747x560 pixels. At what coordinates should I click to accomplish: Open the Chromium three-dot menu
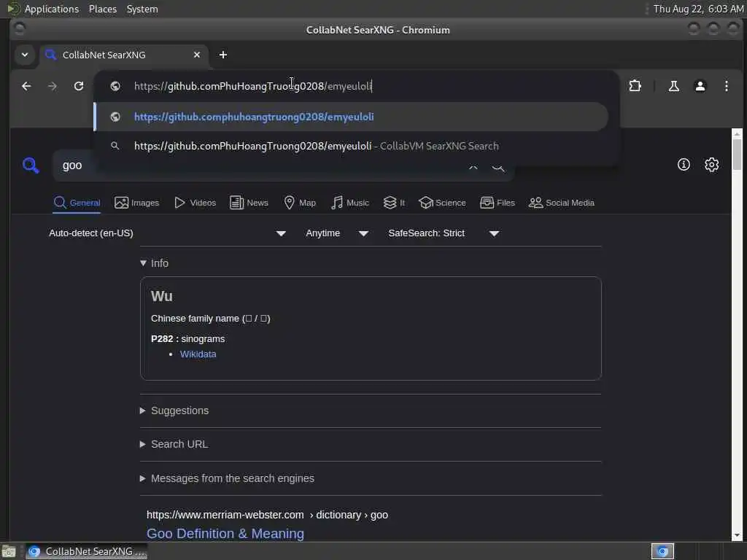pos(726,86)
